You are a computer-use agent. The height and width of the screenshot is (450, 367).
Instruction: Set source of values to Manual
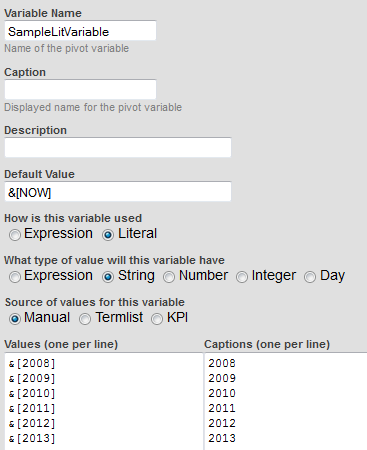[x=15, y=319]
